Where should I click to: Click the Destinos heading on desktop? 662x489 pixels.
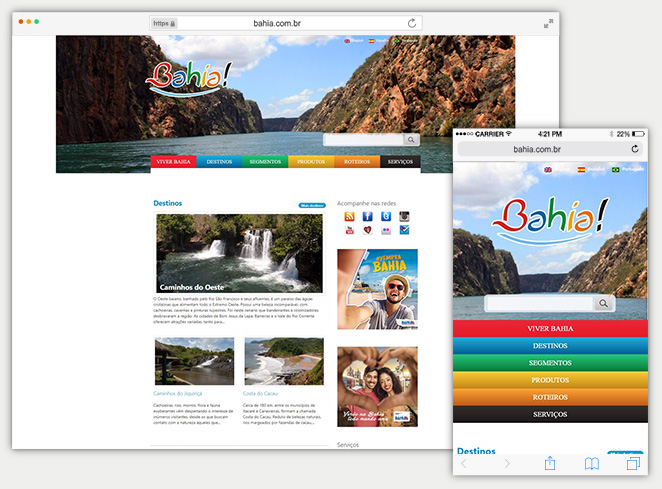168,203
